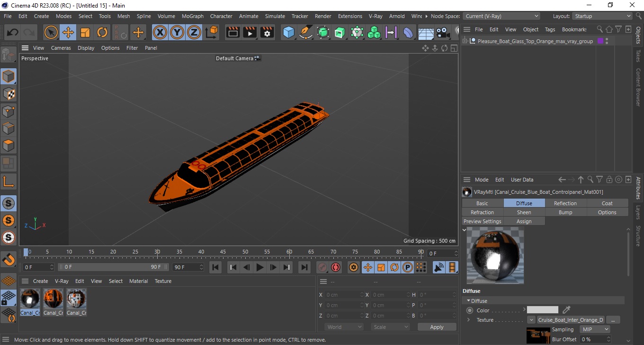Go to end of animation
The width and height of the screenshot is (644, 345).
point(305,267)
